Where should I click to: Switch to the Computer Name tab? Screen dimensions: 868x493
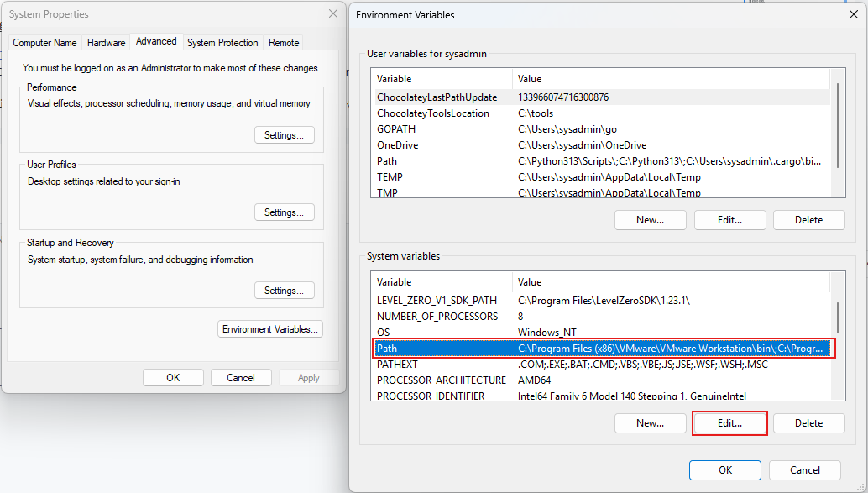point(44,43)
